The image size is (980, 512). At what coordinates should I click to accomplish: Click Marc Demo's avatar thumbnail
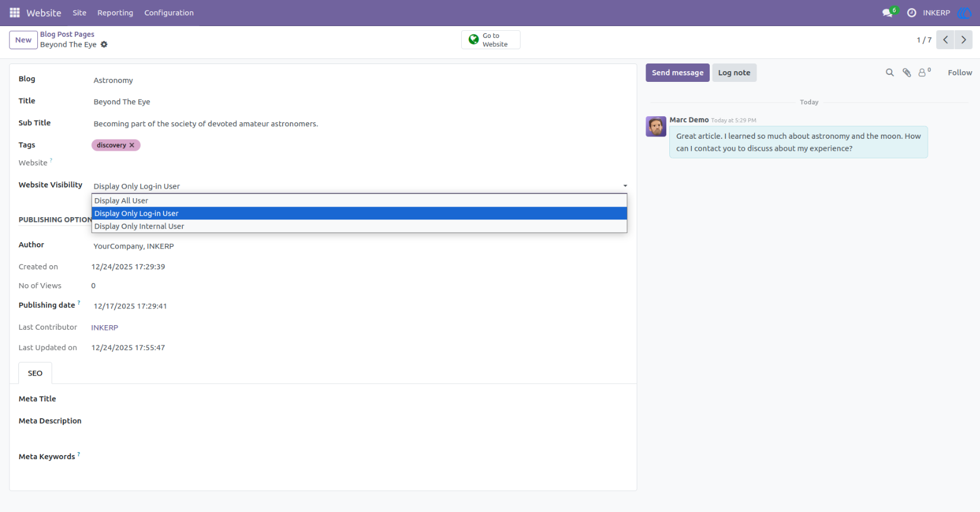pyautogui.click(x=656, y=126)
